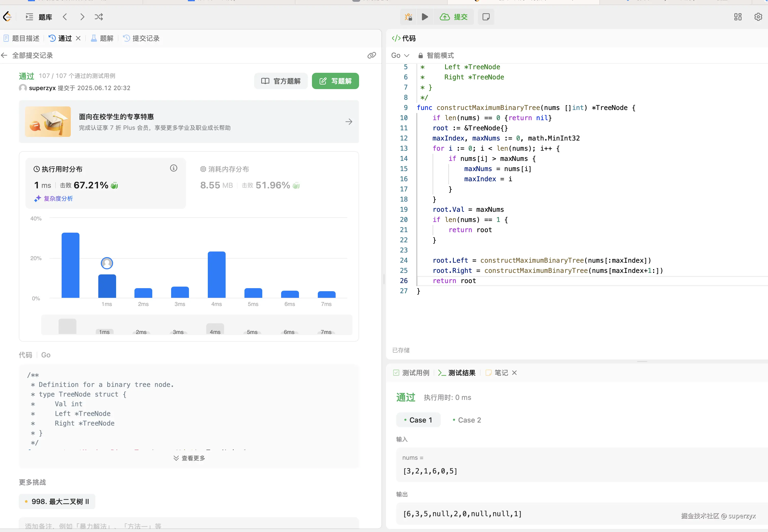Image resolution: width=768 pixels, height=532 pixels.
Task: Click the 写题解 green button
Action: pos(335,81)
